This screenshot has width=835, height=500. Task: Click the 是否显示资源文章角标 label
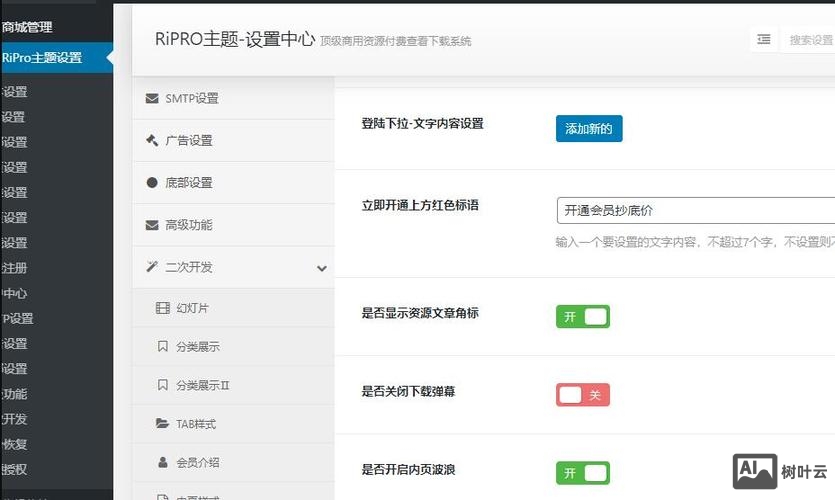click(x=420, y=313)
